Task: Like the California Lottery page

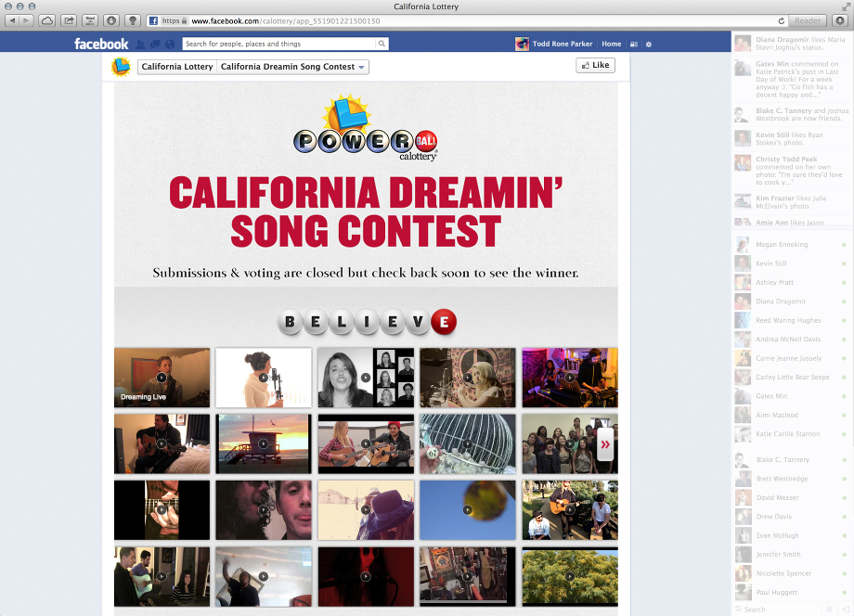Action: [x=595, y=65]
